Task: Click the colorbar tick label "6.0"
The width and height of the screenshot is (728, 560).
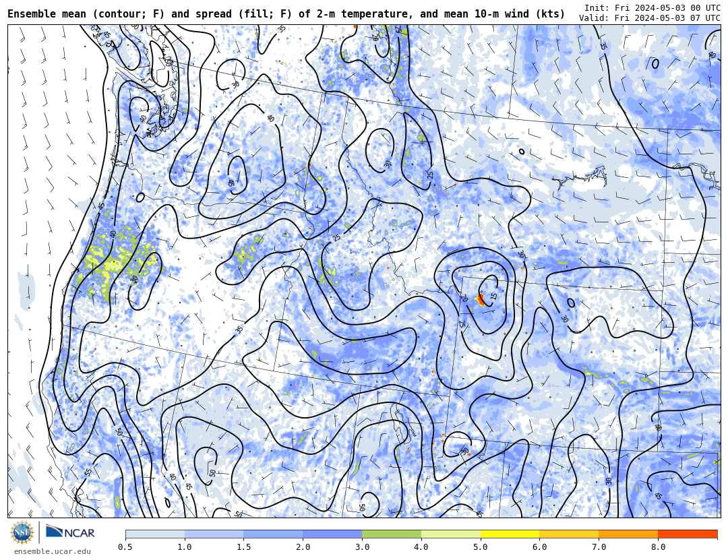Action: [539, 547]
